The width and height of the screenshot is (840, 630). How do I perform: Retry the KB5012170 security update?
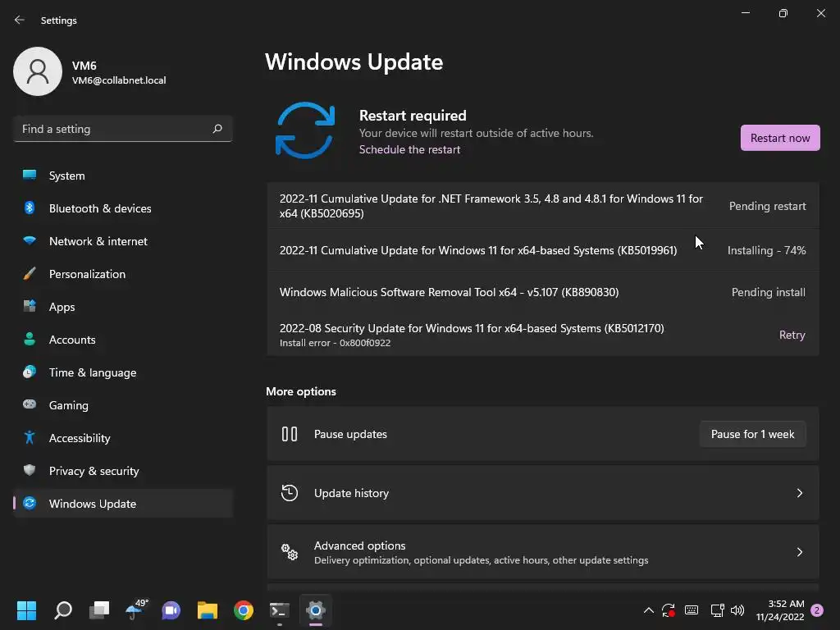[792, 335]
